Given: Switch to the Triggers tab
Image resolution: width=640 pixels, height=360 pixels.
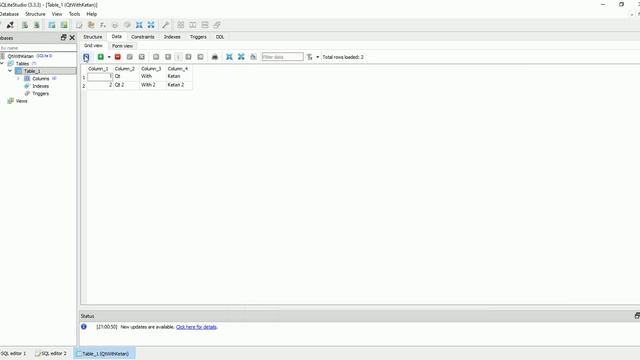Looking at the screenshot, I should (x=198, y=37).
